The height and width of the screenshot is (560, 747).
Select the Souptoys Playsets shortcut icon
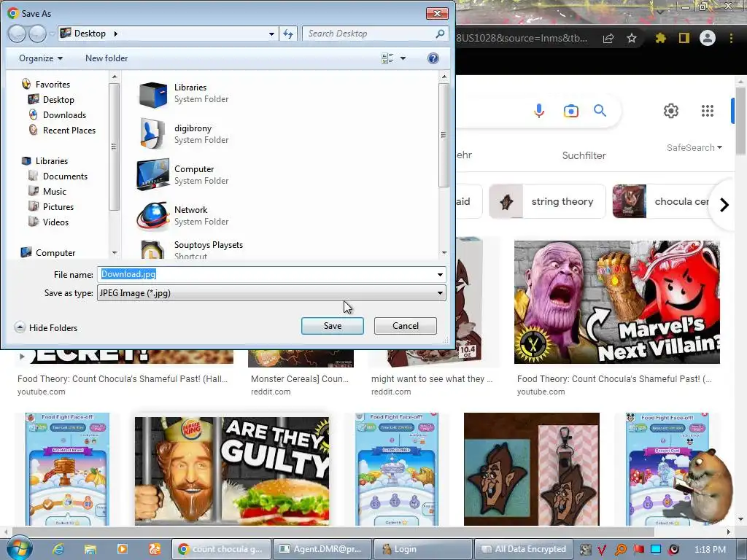(x=153, y=249)
